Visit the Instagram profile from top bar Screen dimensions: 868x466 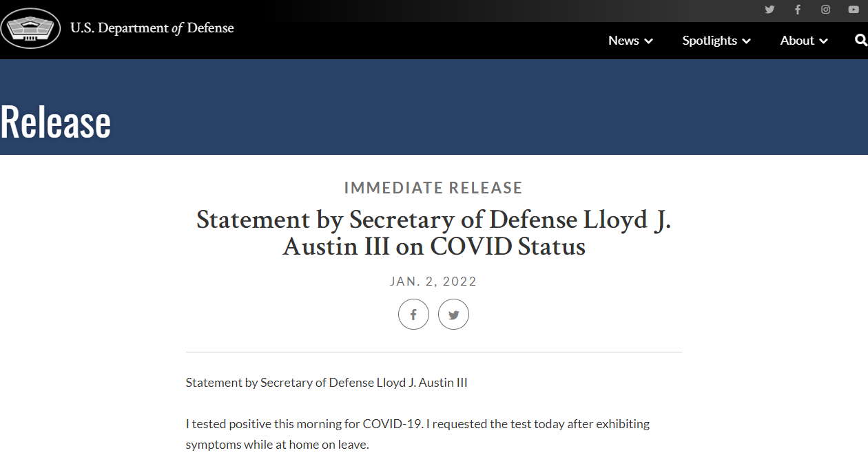pos(825,10)
